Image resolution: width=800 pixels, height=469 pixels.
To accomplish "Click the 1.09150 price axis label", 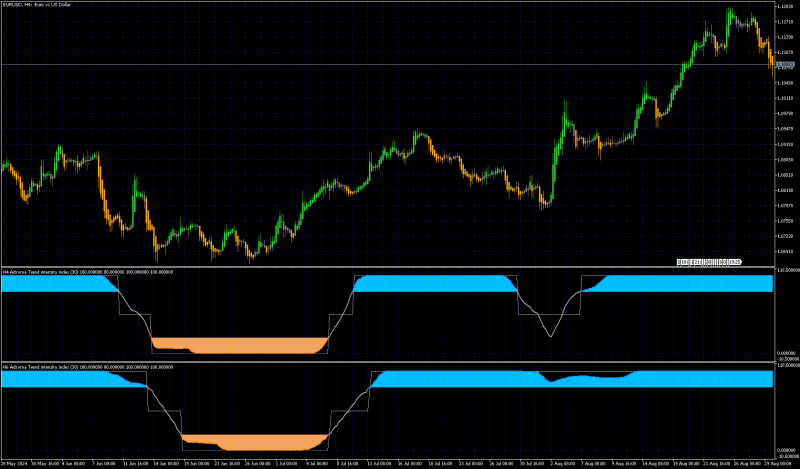I will pyautogui.click(x=785, y=144).
